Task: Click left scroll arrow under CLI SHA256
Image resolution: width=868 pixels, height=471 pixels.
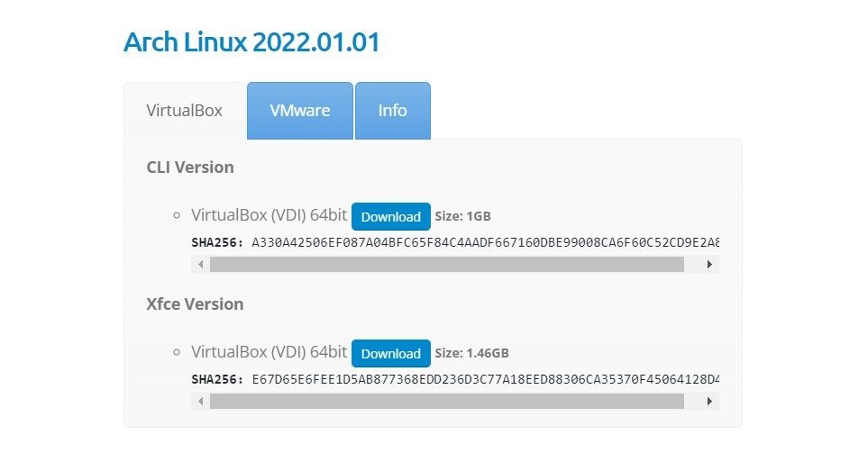Action: pyautogui.click(x=200, y=264)
